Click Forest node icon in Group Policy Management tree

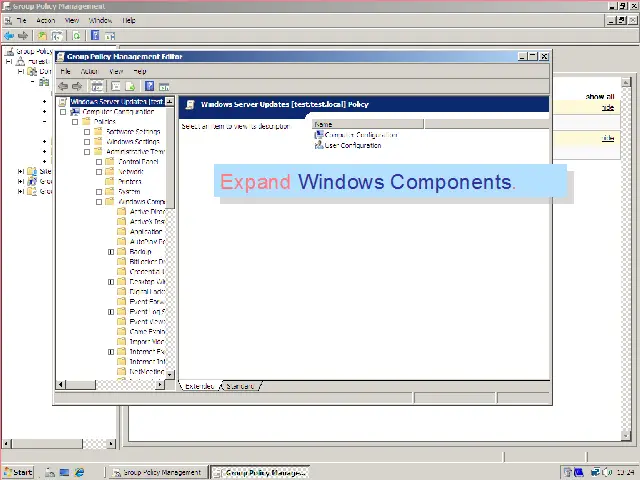(20, 62)
